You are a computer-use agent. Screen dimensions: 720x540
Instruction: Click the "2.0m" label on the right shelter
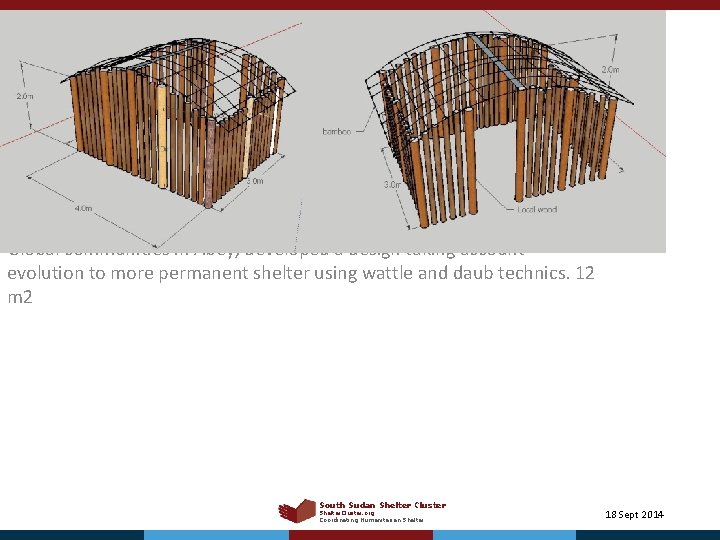(610, 69)
